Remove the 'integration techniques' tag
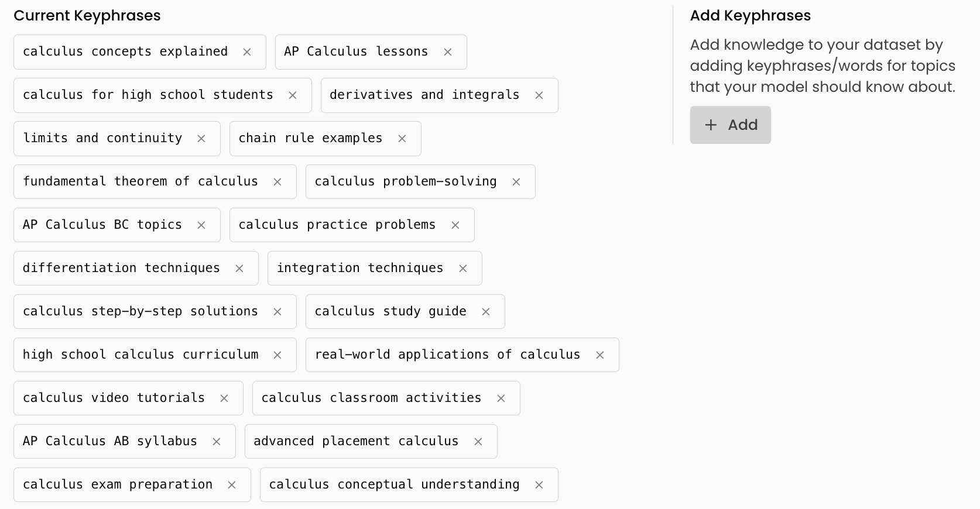Image resolution: width=980 pixels, height=509 pixels. tap(463, 269)
